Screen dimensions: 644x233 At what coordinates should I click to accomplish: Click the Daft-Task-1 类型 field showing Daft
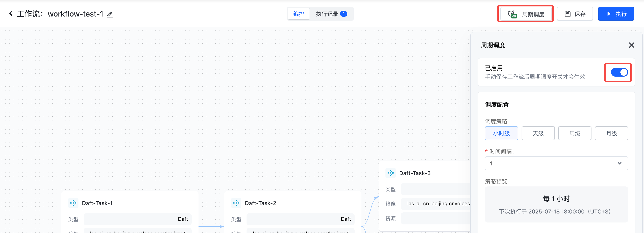click(x=137, y=219)
